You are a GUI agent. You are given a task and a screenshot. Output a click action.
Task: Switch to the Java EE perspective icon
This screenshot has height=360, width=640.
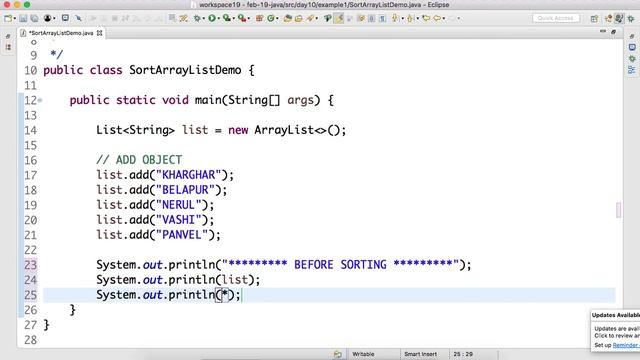[x=608, y=19]
